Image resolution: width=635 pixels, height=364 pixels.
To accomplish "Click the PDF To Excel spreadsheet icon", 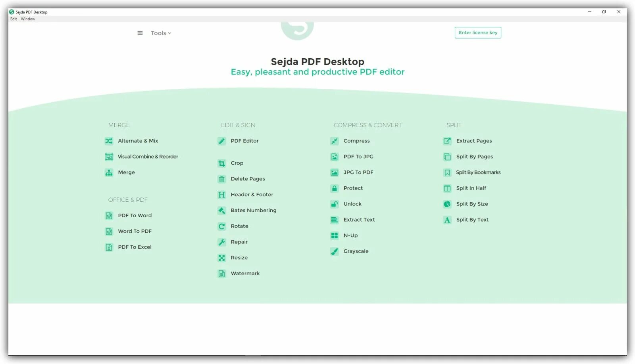I will click(109, 247).
